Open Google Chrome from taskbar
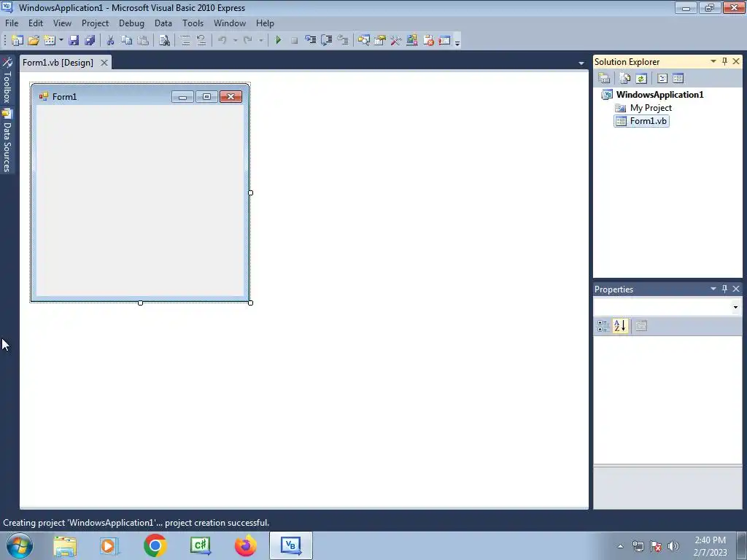 tap(155, 545)
